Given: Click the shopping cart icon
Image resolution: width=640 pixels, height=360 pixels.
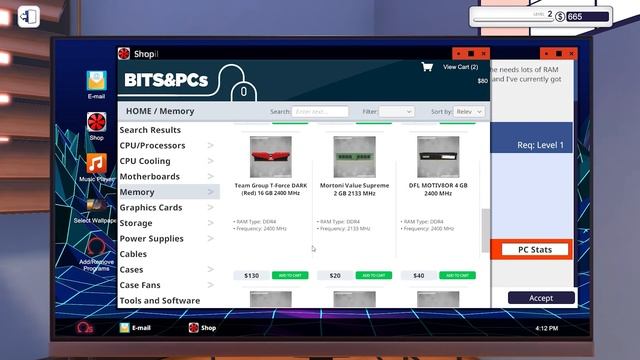Looking at the screenshot, I should pyautogui.click(x=427, y=67).
